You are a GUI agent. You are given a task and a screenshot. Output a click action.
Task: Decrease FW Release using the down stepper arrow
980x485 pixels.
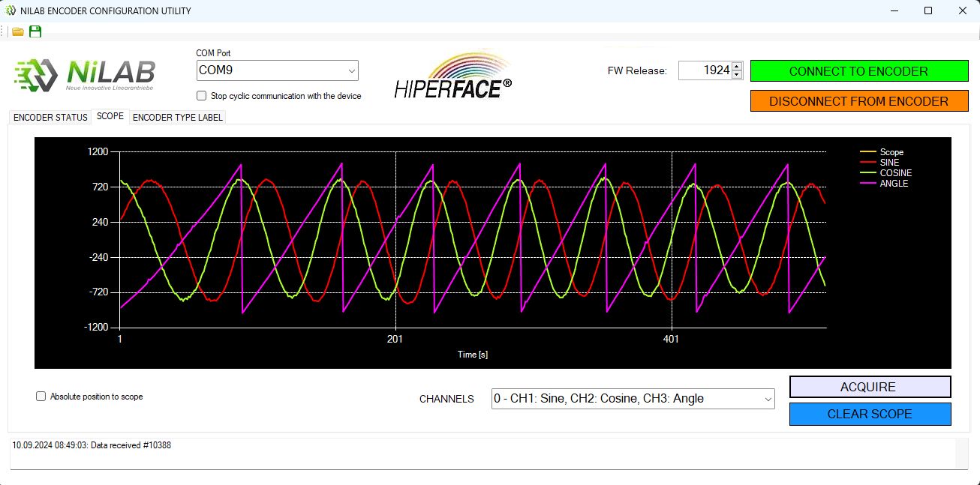click(x=736, y=74)
